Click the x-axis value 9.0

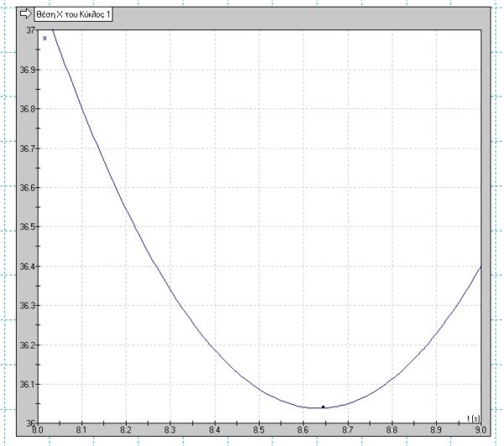pos(480,430)
